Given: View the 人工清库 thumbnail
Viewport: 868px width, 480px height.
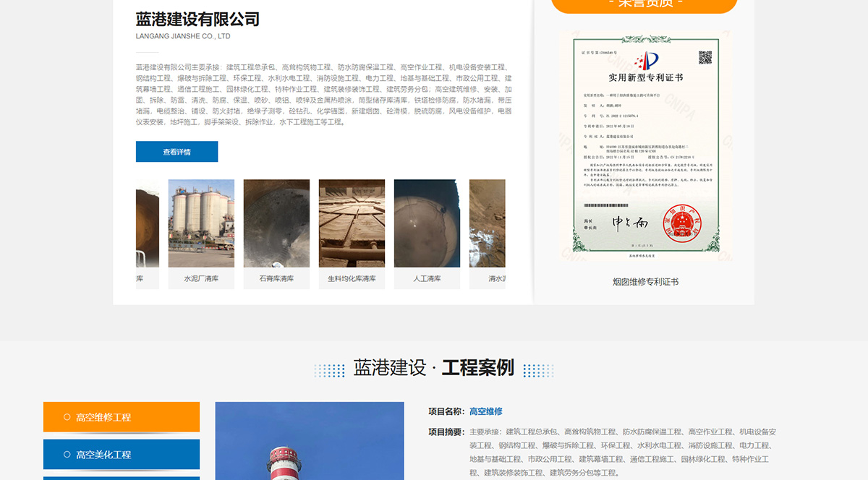Looking at the screenshot, I should (427, 223).
